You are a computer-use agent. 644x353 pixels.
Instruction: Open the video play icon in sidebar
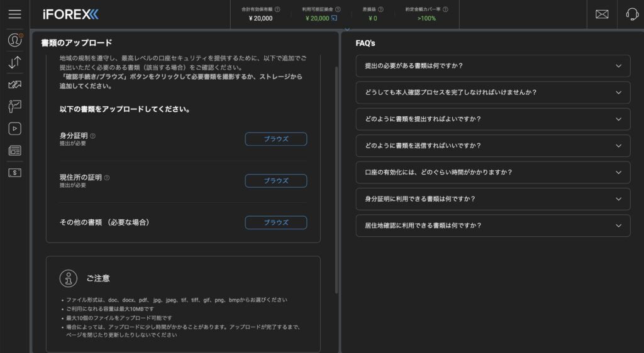pos(15,129)
